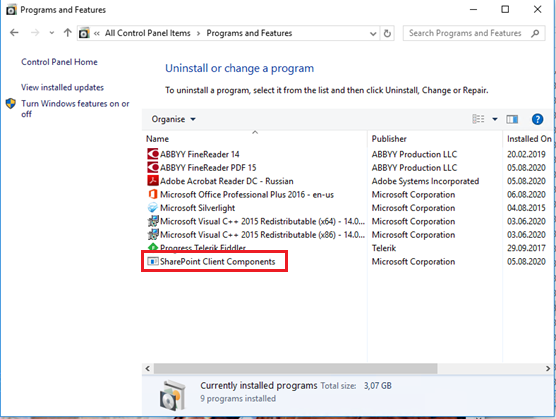Maximize the Programs and Features window
The height and width of the screenshot is (419, 556).
coord(505,10)
